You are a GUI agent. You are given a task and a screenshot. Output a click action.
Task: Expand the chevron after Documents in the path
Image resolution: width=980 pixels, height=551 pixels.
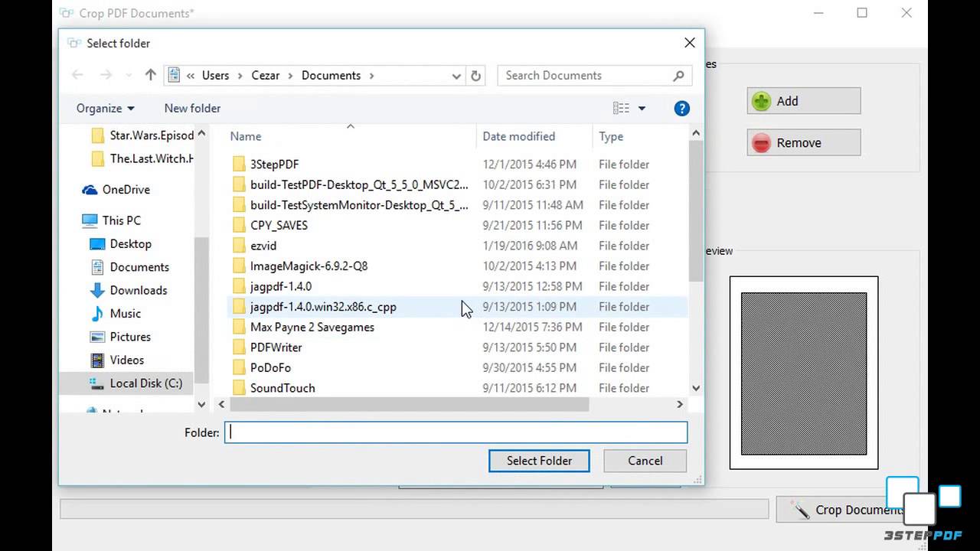pyautogui.click(x=371, y=76)
